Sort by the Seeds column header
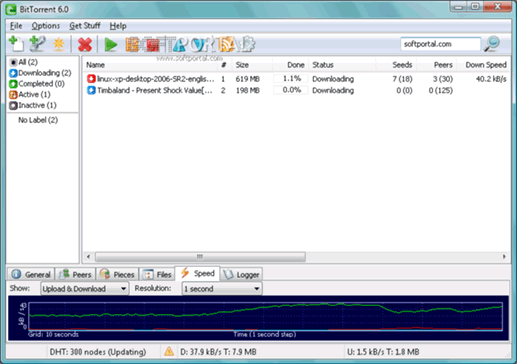The width and height of the screenshot is (517, 364). [396, 65]
